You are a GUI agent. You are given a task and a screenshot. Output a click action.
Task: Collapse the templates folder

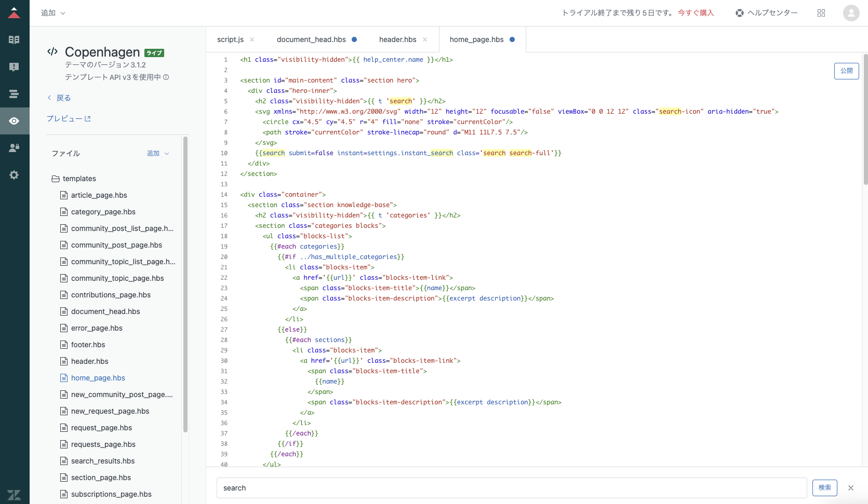click(74, 179)
